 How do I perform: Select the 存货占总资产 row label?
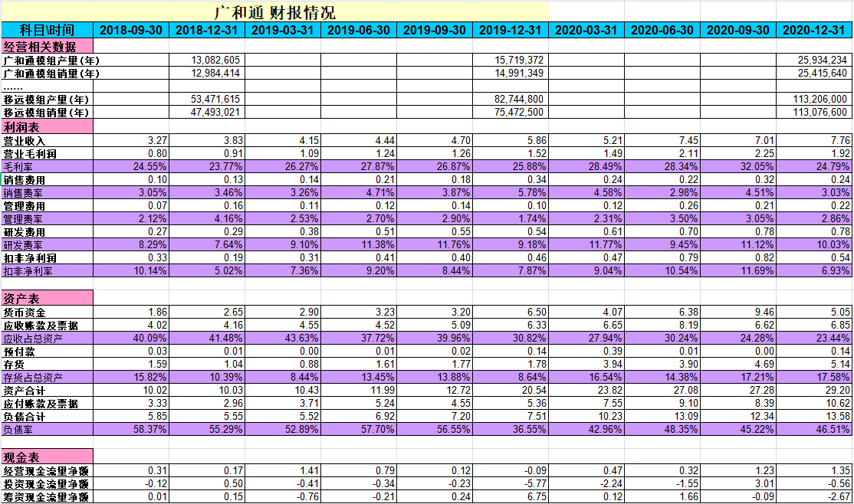48,377
